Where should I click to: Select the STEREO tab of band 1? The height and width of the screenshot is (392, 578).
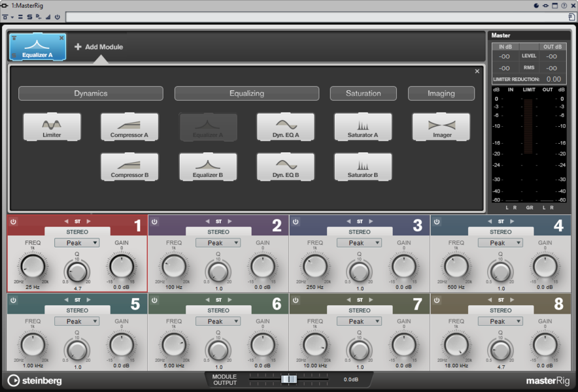[77, 232]
